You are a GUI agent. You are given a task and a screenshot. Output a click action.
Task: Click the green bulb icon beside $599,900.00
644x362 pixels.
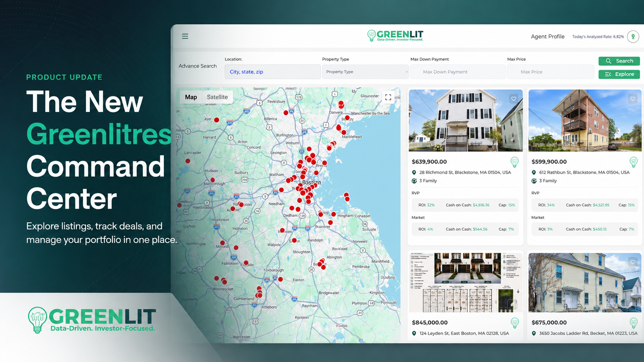[x=634, y=162]
